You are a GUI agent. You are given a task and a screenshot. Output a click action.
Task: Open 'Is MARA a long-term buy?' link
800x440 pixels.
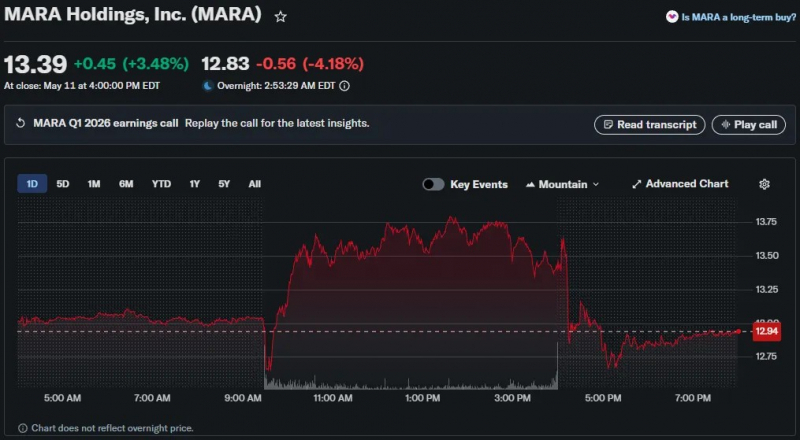coord(738,17)
